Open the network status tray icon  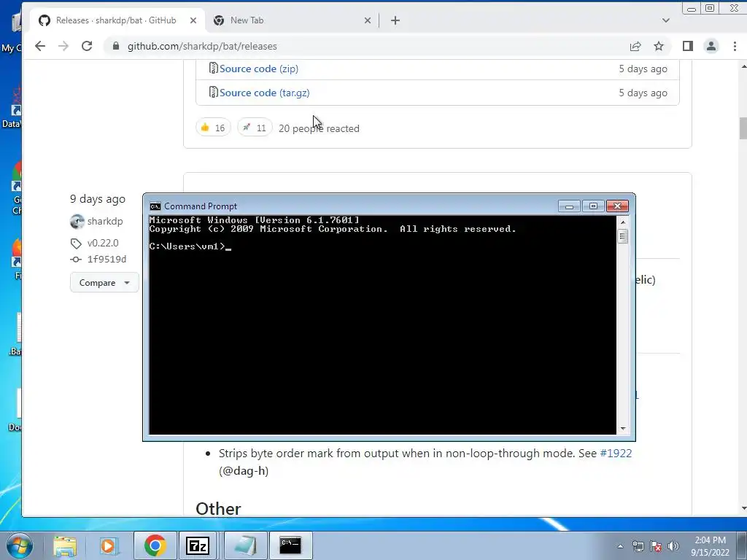(638, 546)
